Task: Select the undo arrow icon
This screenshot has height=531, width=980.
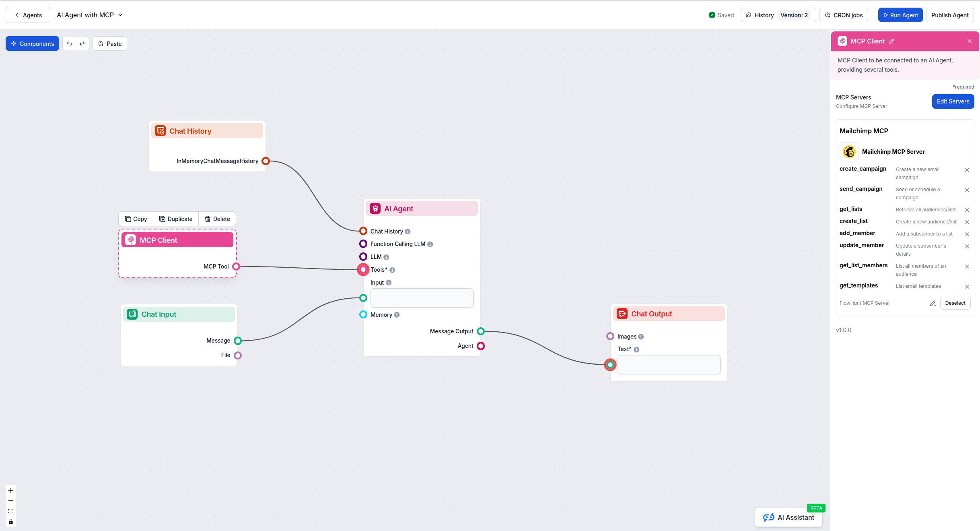Action: 69,43
